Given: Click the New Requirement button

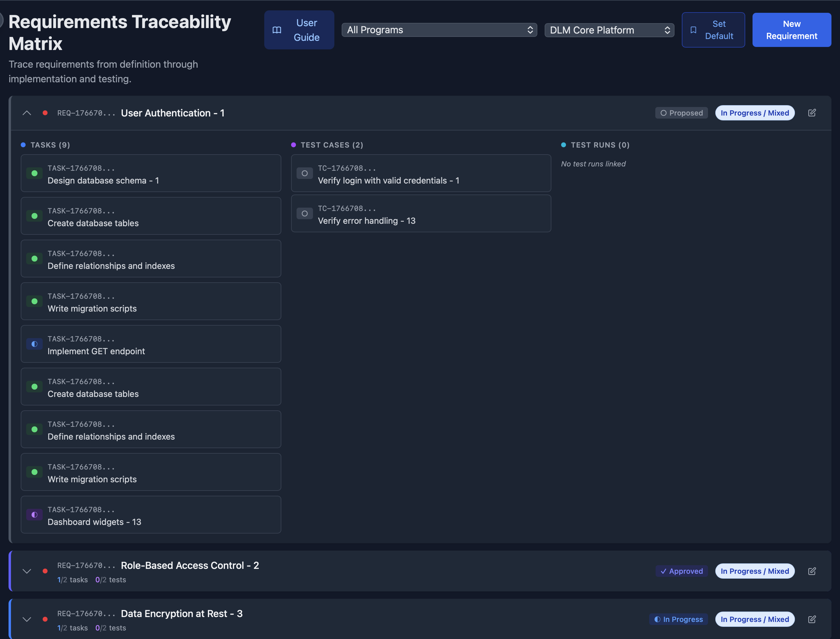Looking at the screenshot, I should [x=791, y=30].
